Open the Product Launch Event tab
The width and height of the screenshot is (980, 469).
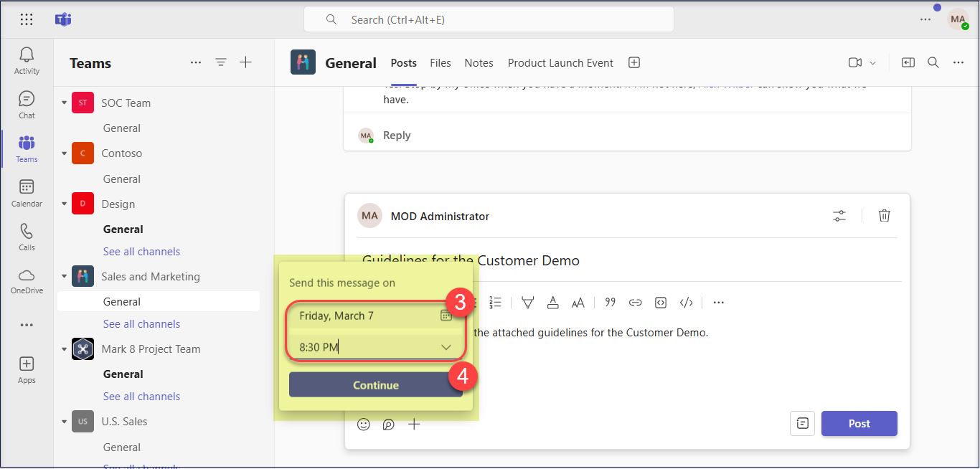[560, 63]
